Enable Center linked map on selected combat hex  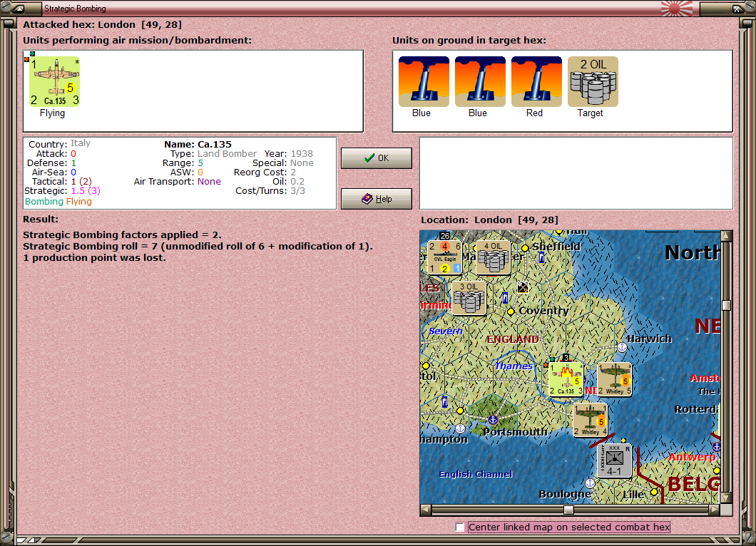460,527
